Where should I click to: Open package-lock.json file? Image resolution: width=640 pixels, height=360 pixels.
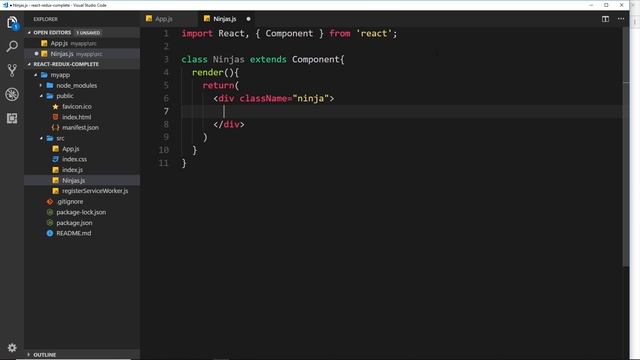pos(81,212)
